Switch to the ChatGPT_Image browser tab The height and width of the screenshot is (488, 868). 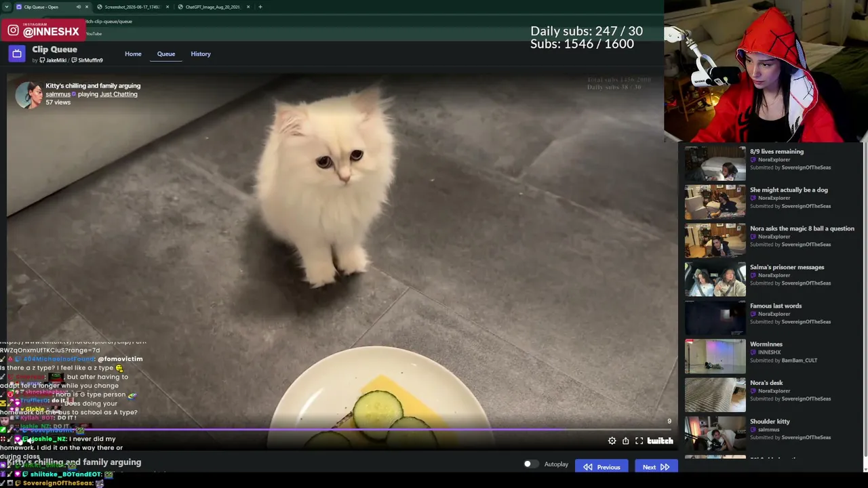point(213,7)
